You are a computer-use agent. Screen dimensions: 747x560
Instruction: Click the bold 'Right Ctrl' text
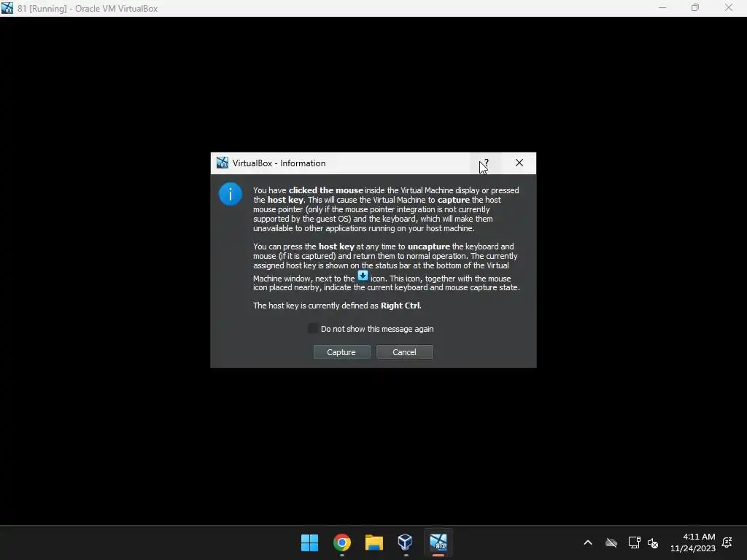(400, 306)
